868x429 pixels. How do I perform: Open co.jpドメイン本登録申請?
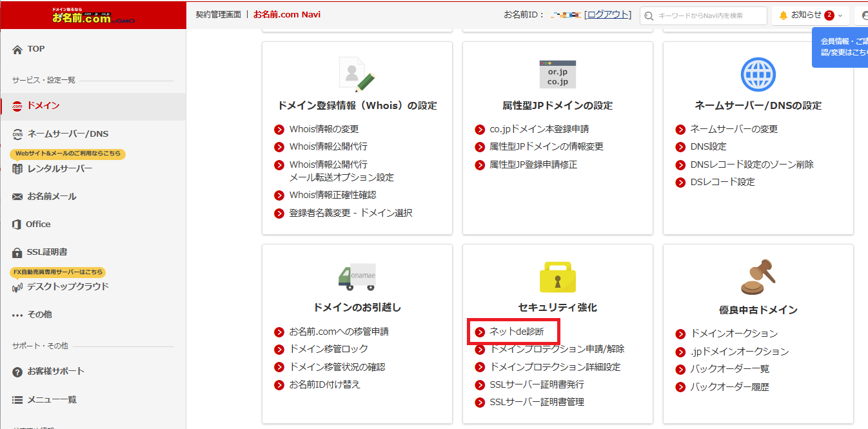539,129
